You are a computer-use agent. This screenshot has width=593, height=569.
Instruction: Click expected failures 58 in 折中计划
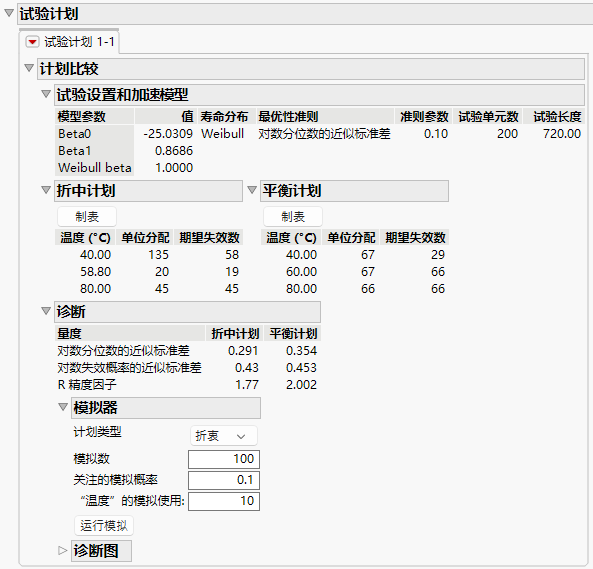[x=232, y=254]
